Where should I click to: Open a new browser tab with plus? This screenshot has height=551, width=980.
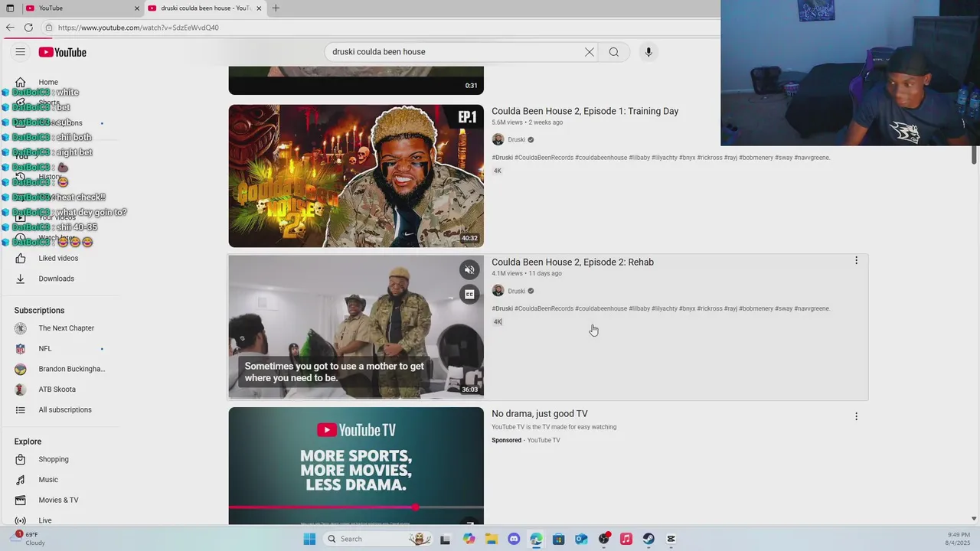tap(276, 8)
